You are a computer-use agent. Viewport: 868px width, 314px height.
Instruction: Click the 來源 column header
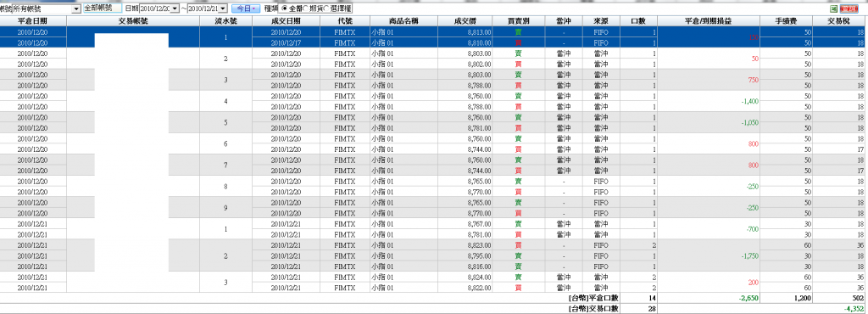[601, 20]
